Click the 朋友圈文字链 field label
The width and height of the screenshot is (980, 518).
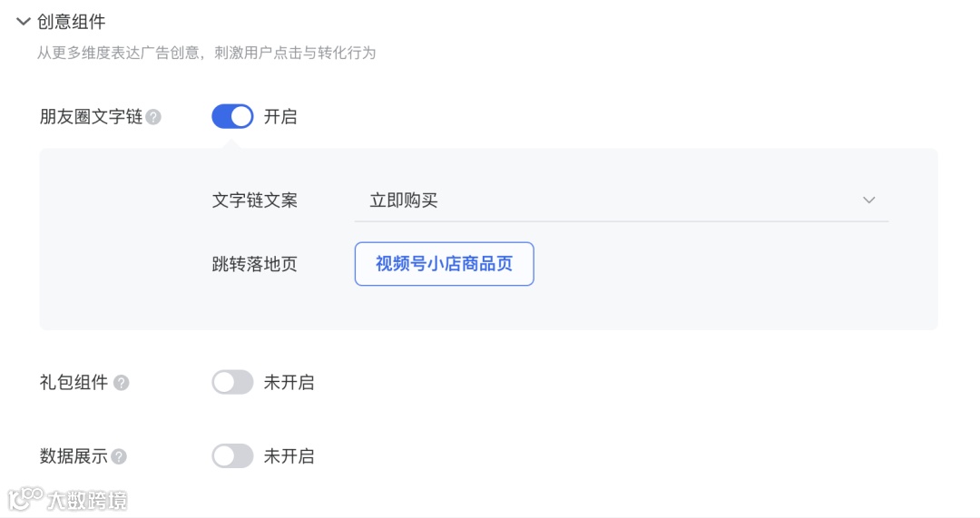coord(91,117)
